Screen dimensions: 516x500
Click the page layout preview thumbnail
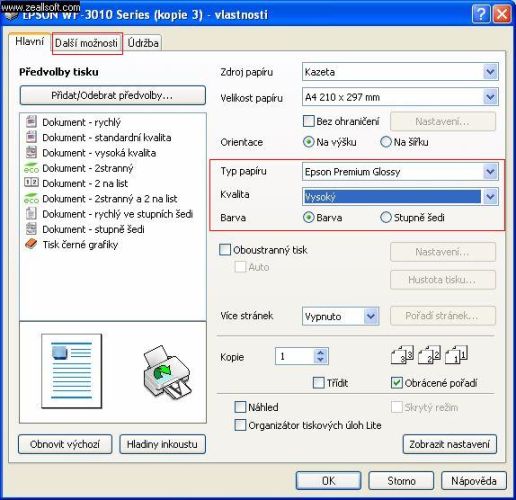[72, 371]
